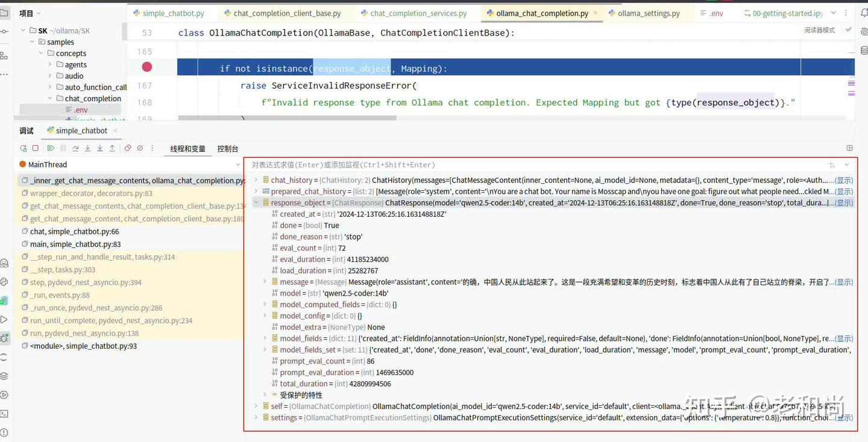Click 显示 link beside response_object
The width and height of the screenshot is (868, 442).
click(x=843, y=203)
